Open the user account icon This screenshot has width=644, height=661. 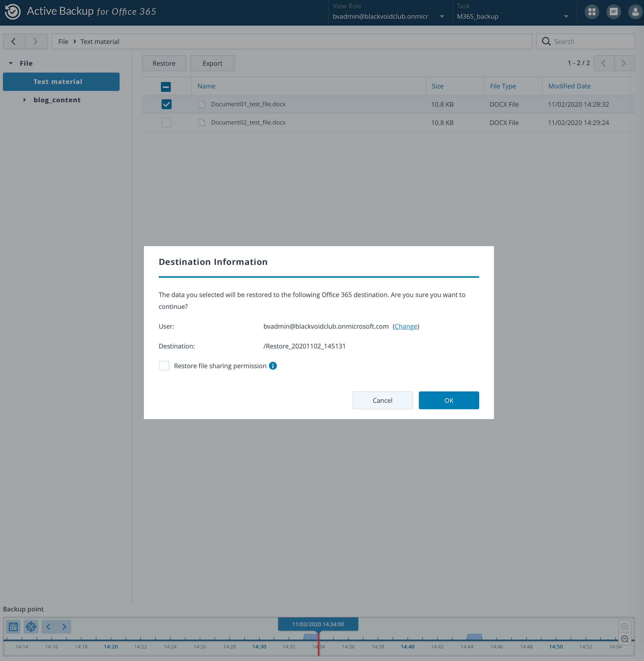click(635, 12)
